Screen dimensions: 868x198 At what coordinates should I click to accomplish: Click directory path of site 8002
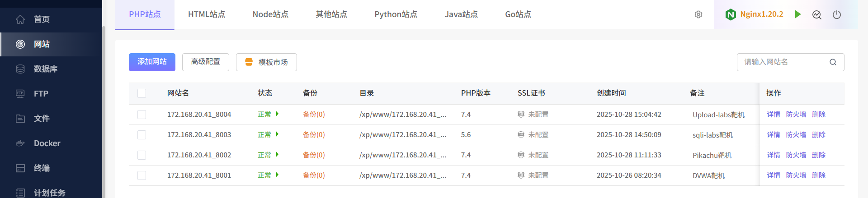click(403, 155)
